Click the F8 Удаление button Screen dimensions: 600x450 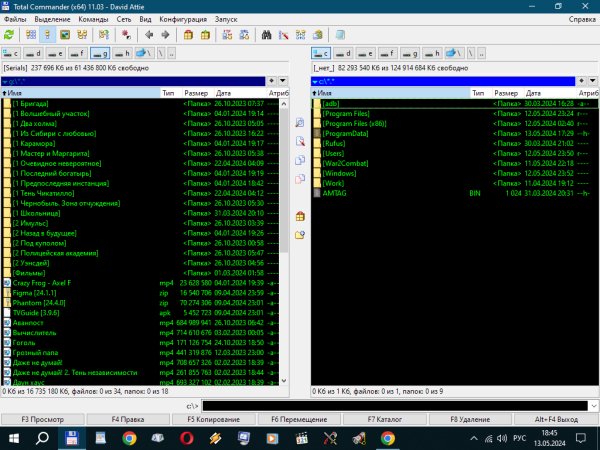pos(470,419)
